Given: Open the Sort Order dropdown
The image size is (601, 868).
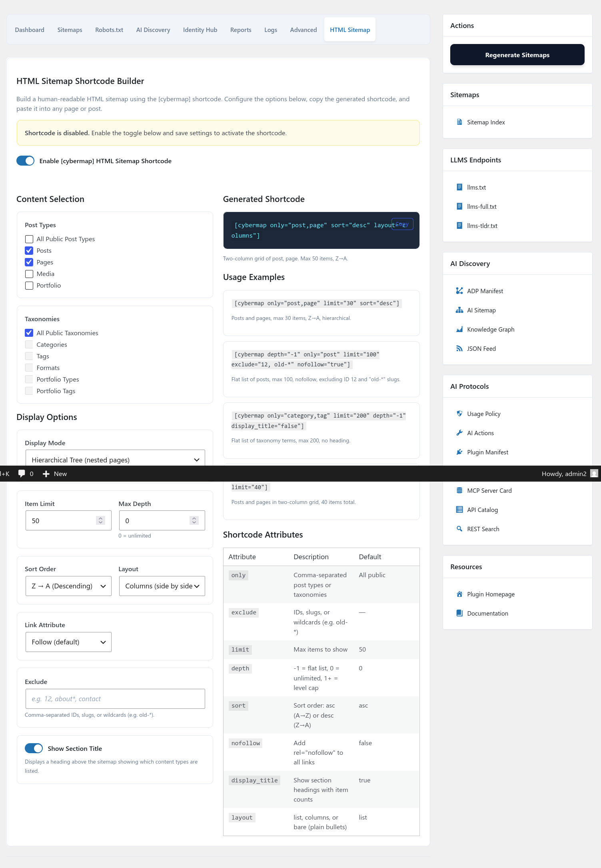Looking at the screenshot, I should point(68,586).
